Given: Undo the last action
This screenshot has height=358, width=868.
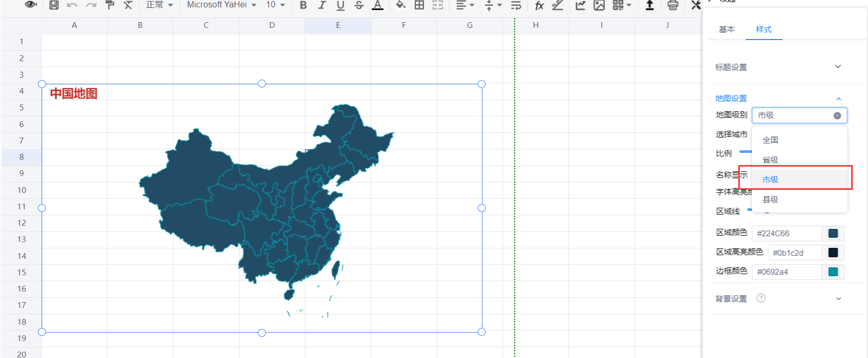Looking at the screenshot, I should point(72,5).
